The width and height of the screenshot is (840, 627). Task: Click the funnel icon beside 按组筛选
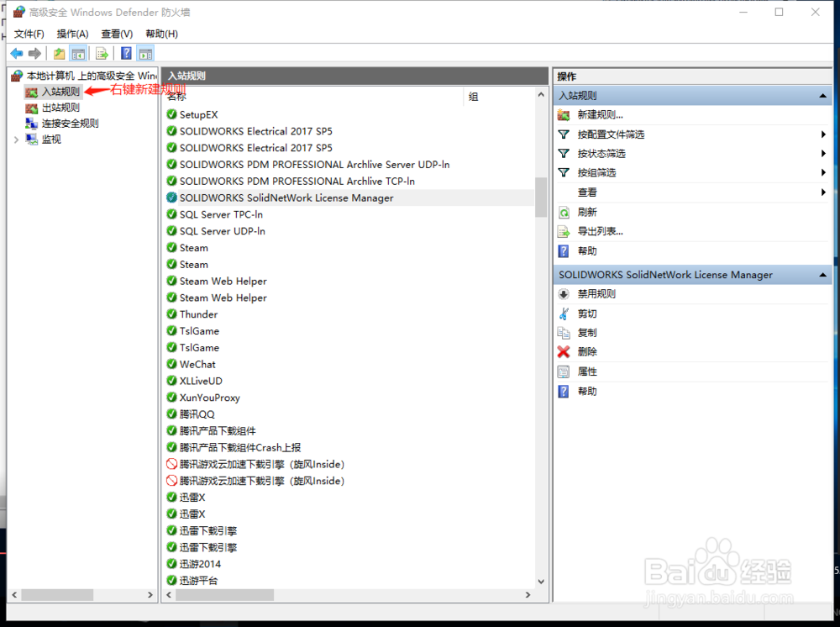tap(564, 172)
